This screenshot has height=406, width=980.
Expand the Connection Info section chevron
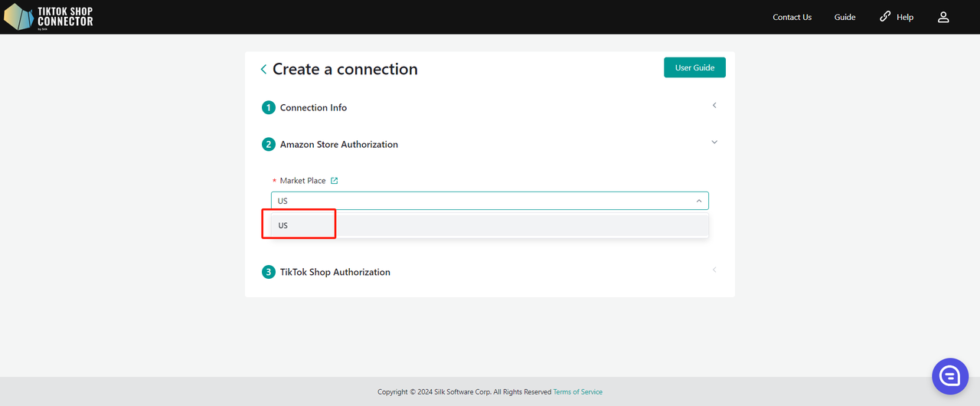pyautogui.click(x=714, y=106)
